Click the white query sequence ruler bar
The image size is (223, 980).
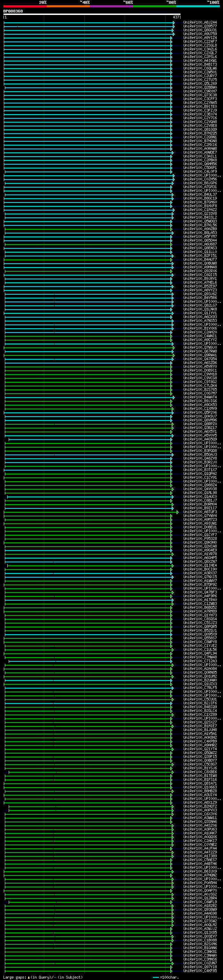92,14
